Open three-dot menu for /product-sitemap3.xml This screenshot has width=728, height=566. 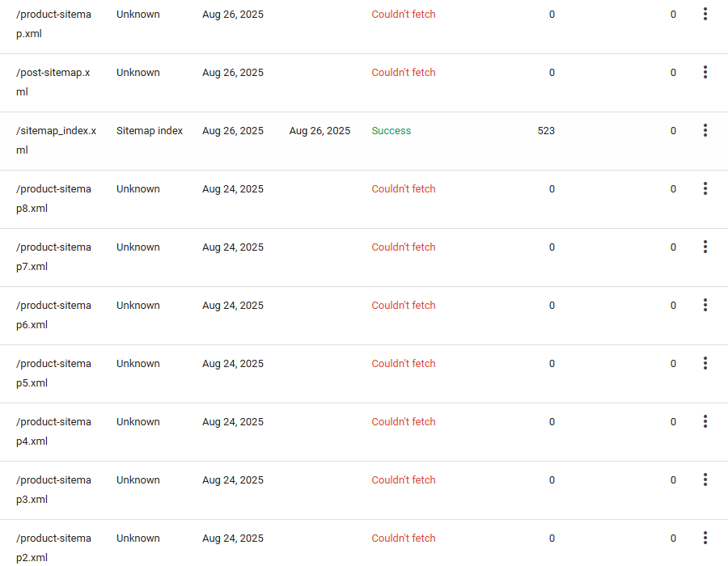pyautogui.click(x=705, y=479)
